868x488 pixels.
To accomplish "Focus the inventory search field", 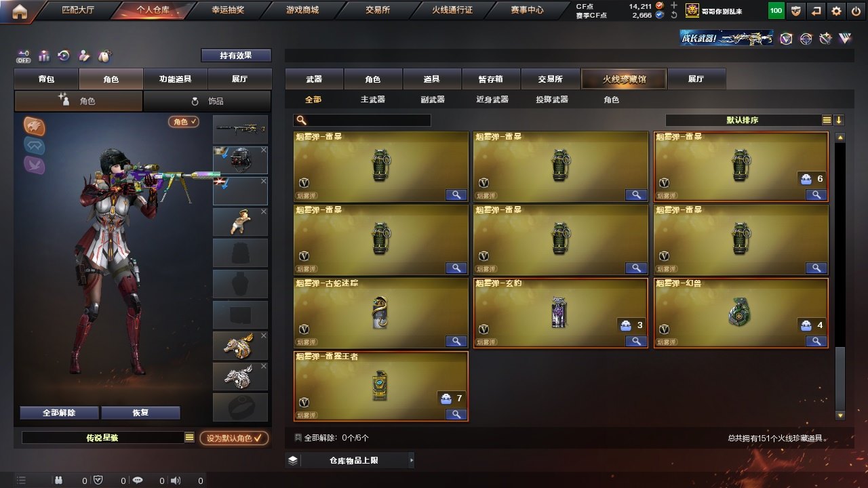I will 362,120.
